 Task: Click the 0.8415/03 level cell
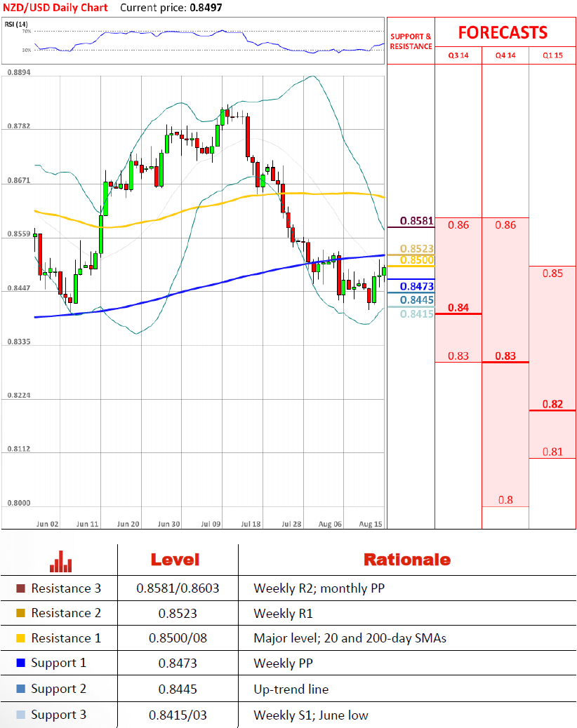[x=178, y=715]
